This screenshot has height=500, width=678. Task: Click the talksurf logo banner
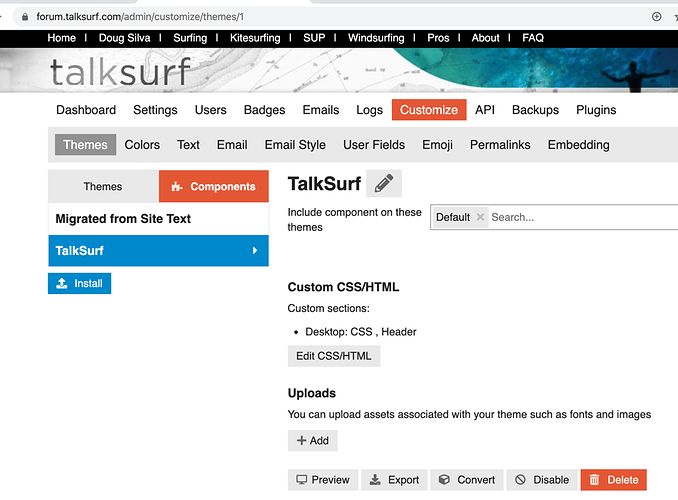click(x=120, y=72)
